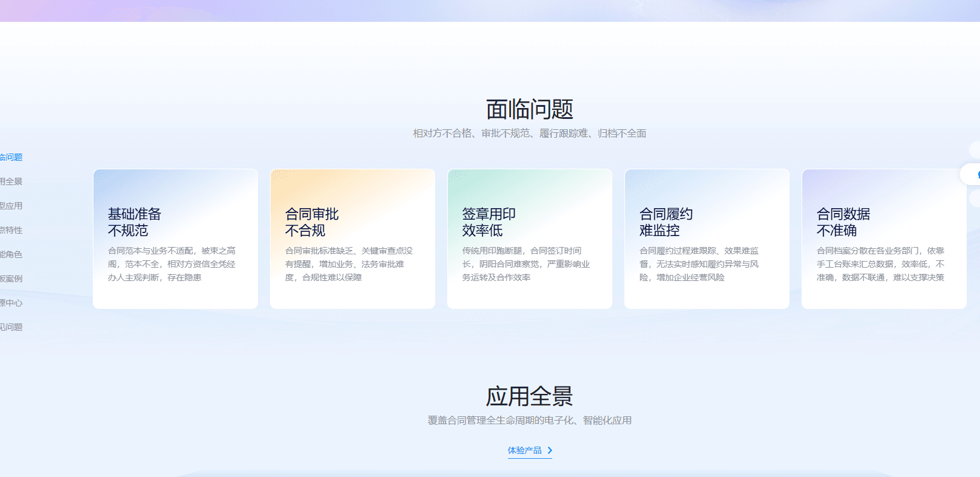Click the subtitle 覆盖合同管理全生命周期的电子化
Screen dimensions: 980x477
tap(530, 421)
